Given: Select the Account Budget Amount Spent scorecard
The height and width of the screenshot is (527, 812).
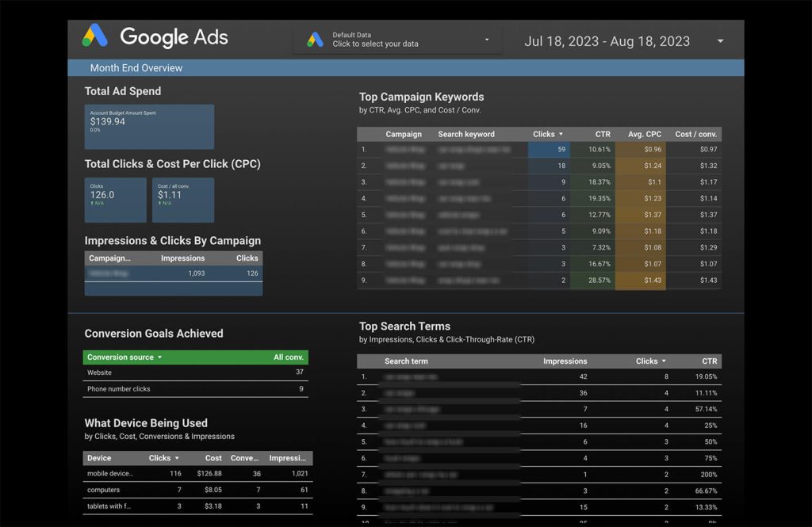Looking at the screenshot, I should click(x=149, y=127).
